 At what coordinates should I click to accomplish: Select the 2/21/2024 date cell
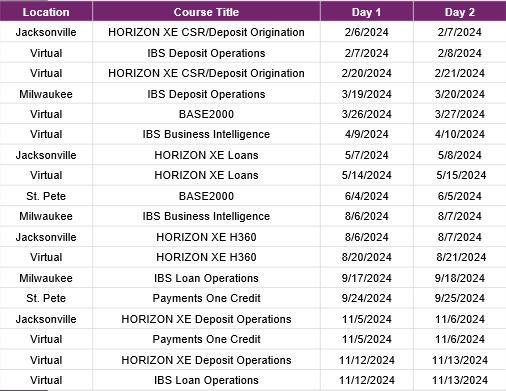[460, 73]
